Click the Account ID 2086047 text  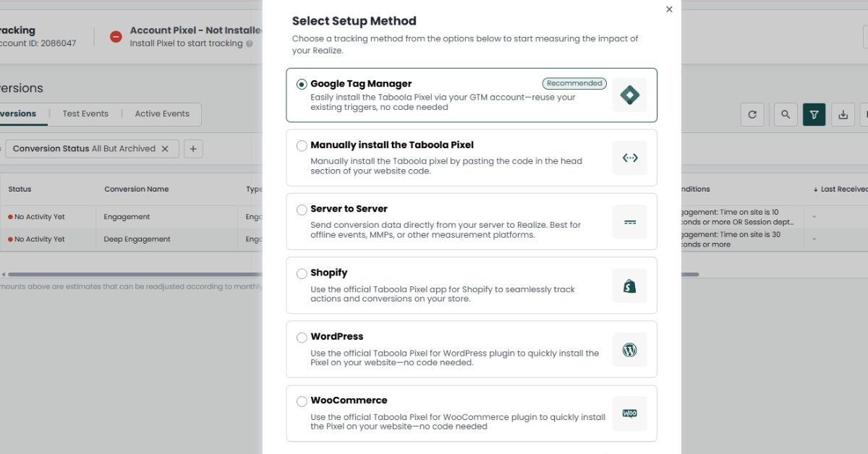(38, 43)
